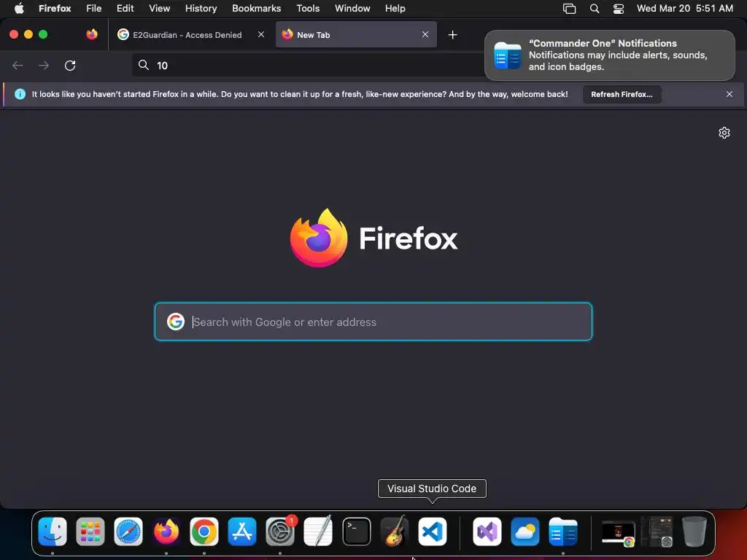Open minimized Settings window thumbnail in Dock
This screenshot has width=747, height=560.
tap(657, 532)
